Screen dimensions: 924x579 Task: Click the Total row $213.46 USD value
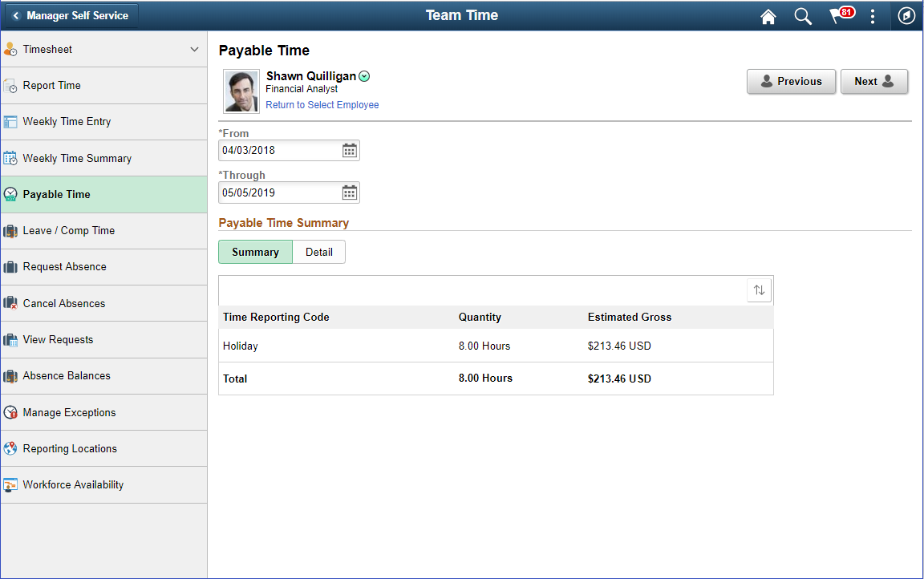click(619, 379)
